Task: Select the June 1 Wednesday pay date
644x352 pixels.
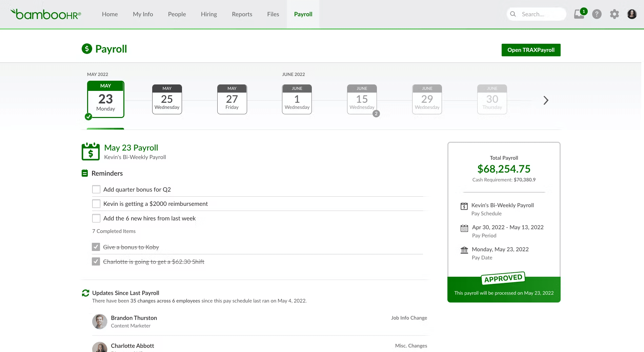Action: (297, 99)
